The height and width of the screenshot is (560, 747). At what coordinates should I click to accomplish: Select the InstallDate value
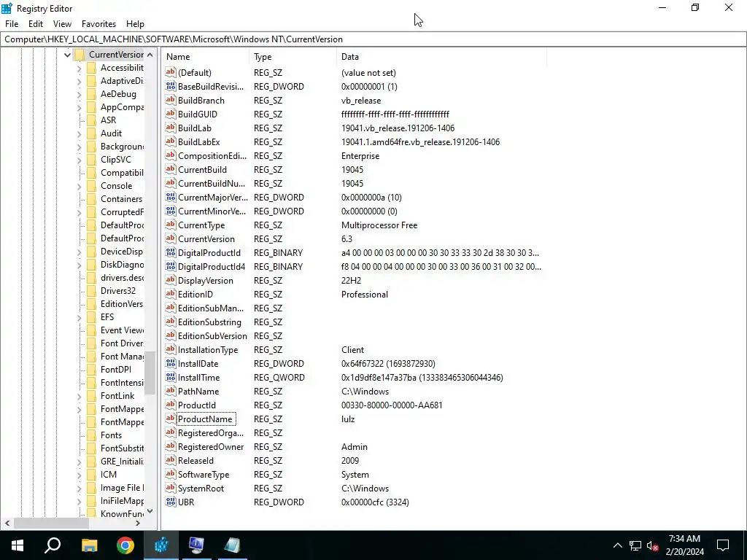[x=198, y=363]
